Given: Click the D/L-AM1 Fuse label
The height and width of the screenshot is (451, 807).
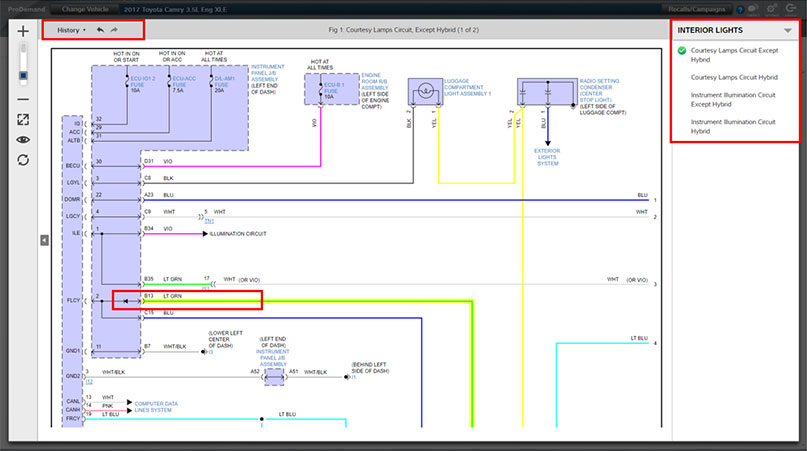Looking at the screenshot, I should [224, 81].
